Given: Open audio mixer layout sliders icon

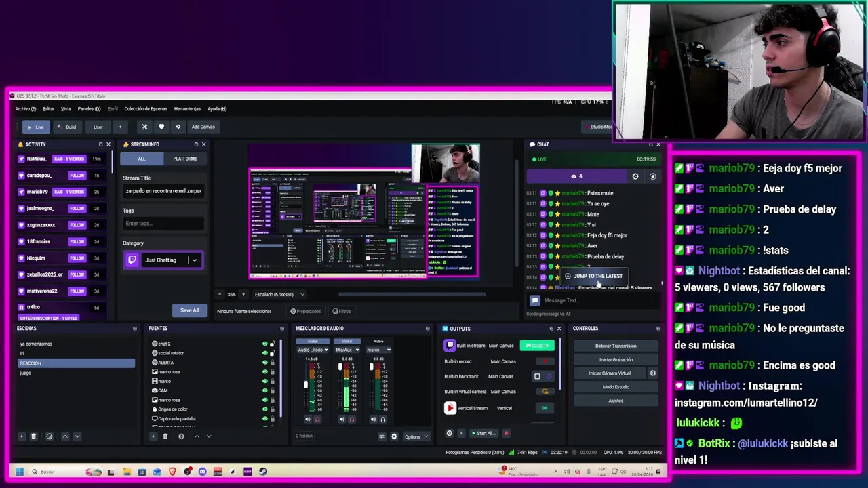Looking at the screenshot, I should click(x=382, y=436).
